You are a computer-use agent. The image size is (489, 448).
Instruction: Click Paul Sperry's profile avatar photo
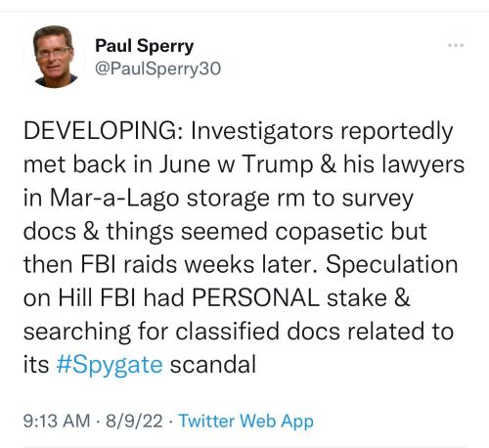click(54, 57)
